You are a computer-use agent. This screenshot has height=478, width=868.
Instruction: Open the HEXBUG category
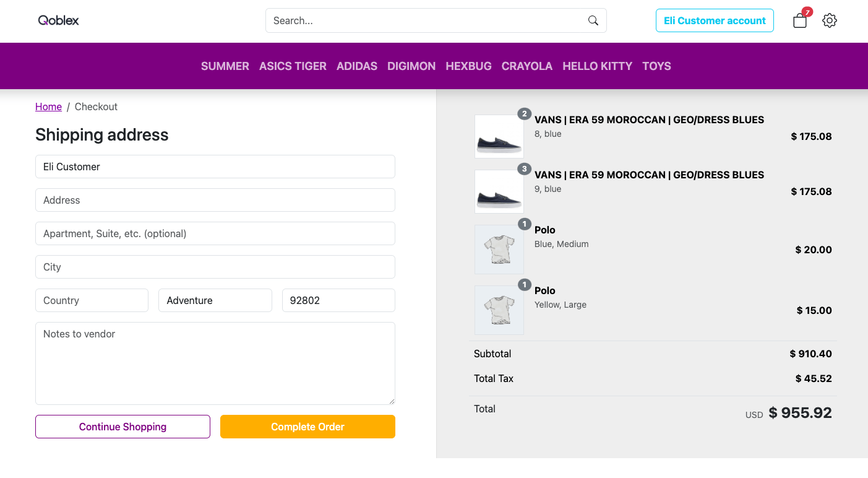point(468,66)
